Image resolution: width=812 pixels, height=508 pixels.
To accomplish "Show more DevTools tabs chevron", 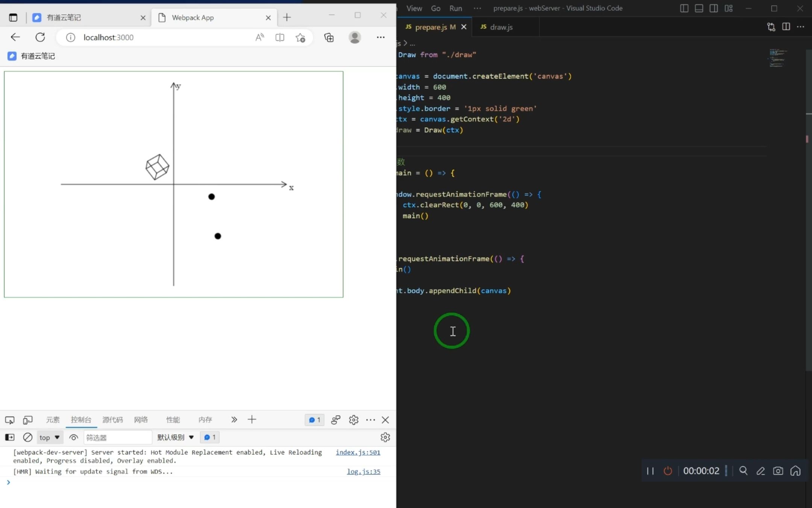I will [x=234, y=420].
